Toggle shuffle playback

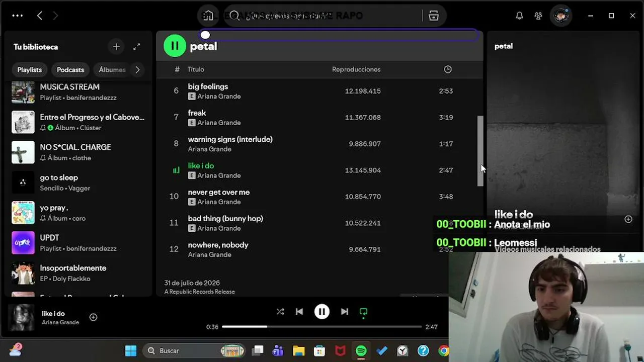pyautogui.click(x=280, y=312)
